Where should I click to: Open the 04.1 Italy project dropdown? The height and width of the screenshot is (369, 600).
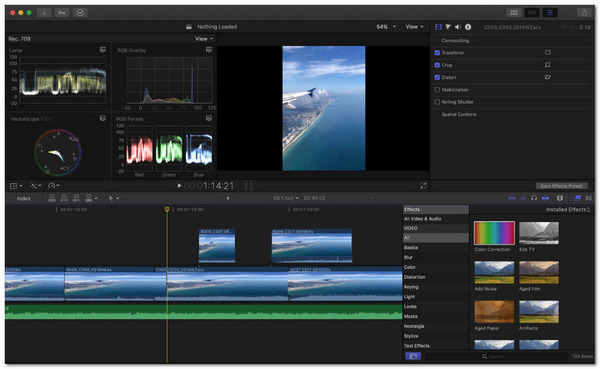pos(286,198)
